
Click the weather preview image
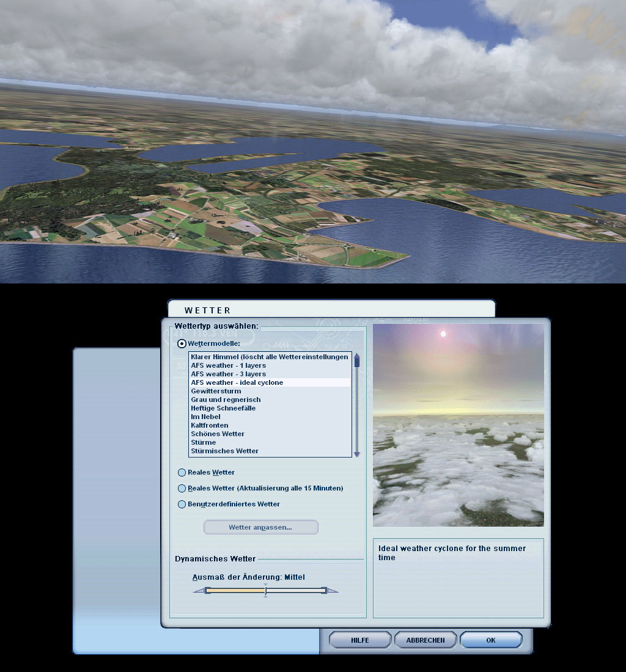click(457, 425)
